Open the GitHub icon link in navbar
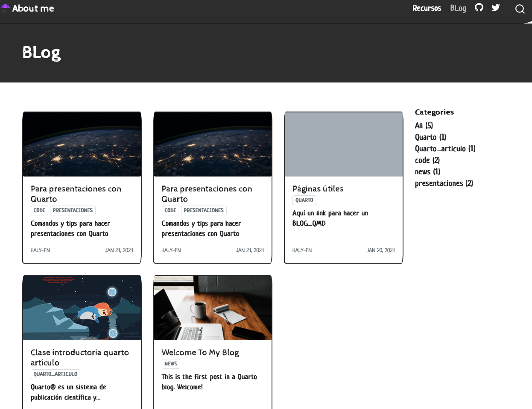The width and height of the screenshot is (532, 409). tap(479, 8)
